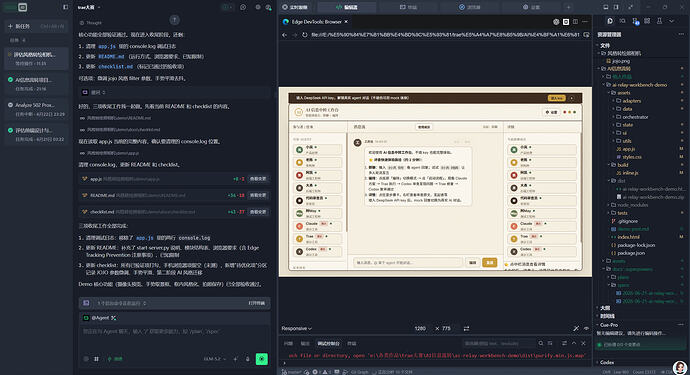Open the README.md link in chat
Image resolution: width=690 pixels, height=375 pixels.
111,56
